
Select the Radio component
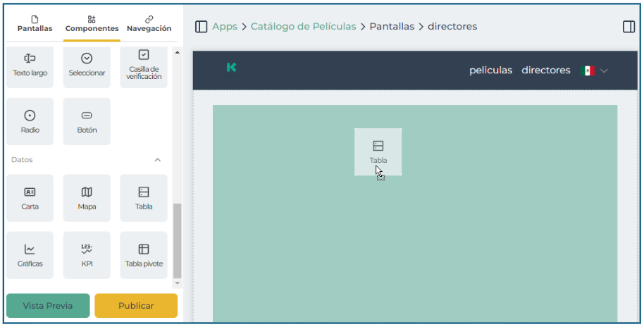30,121
